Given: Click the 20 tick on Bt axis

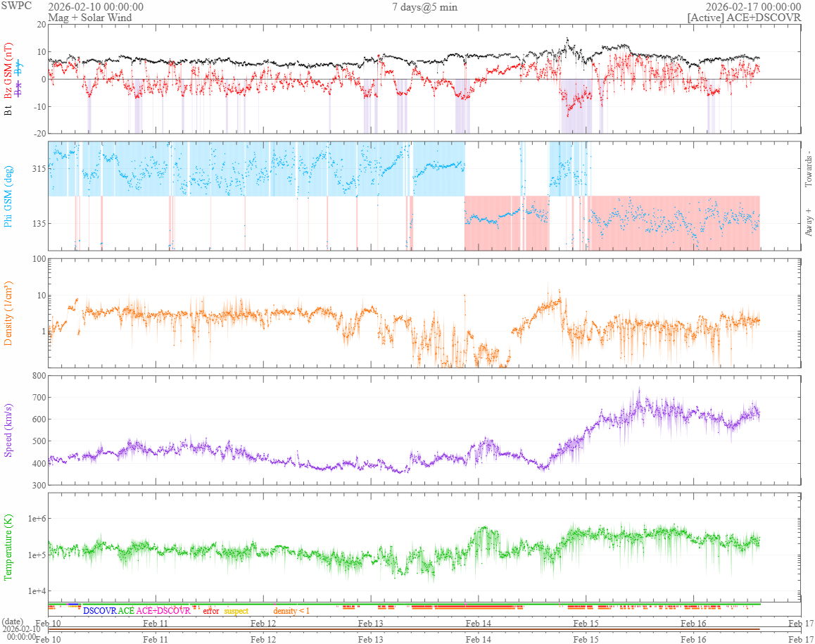Looking at the screenshot, I should [x=42, y=25].
